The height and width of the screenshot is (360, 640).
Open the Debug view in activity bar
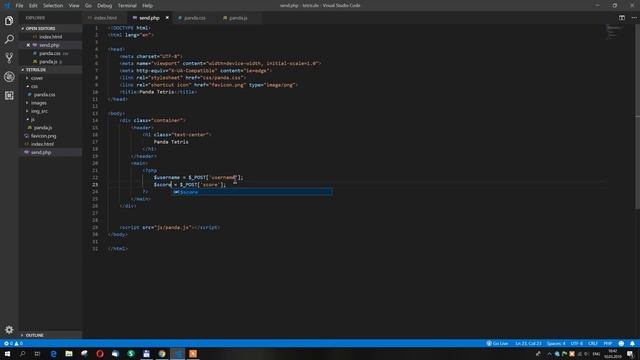[9, 76]
